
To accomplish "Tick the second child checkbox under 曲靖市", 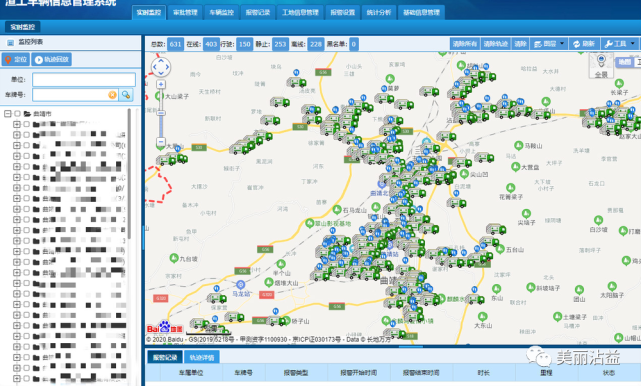I will coord(27,135).
